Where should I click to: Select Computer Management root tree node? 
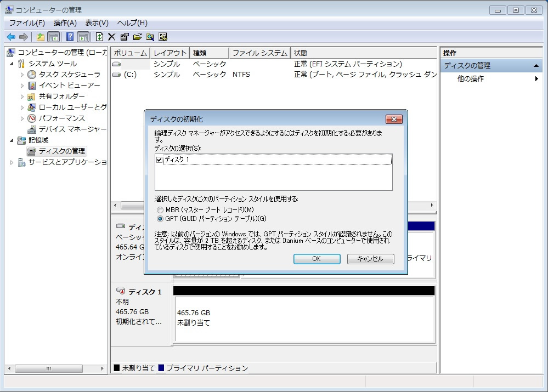pos(62,53)
